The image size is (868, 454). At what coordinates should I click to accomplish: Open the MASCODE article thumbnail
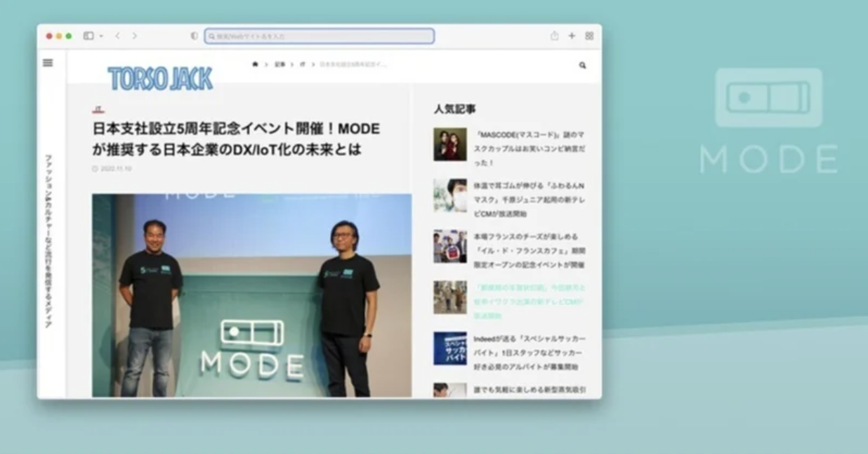(449, 144)
